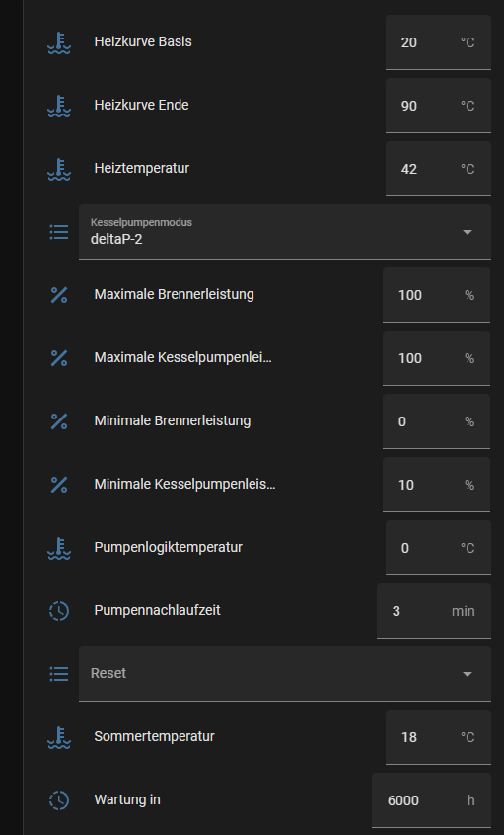Select the Heizkurve Ende input showing 90
The image size is (504, 835).
[438, 106]
